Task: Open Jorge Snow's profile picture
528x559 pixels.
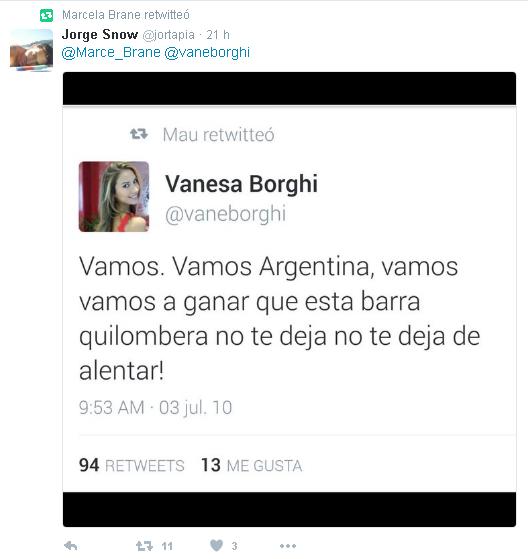Action: (x=31, y=50)
